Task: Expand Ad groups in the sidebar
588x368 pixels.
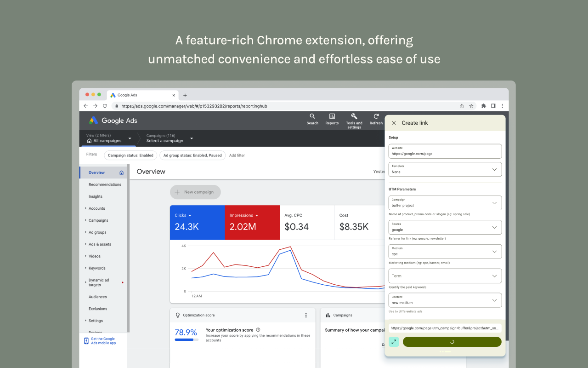Action: (86, 232)
